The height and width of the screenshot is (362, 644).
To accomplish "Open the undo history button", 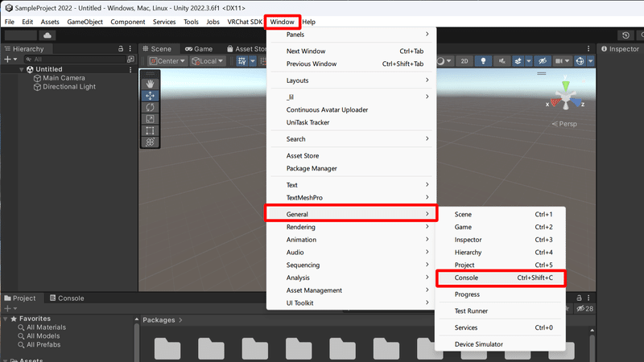I will (625, 35).
